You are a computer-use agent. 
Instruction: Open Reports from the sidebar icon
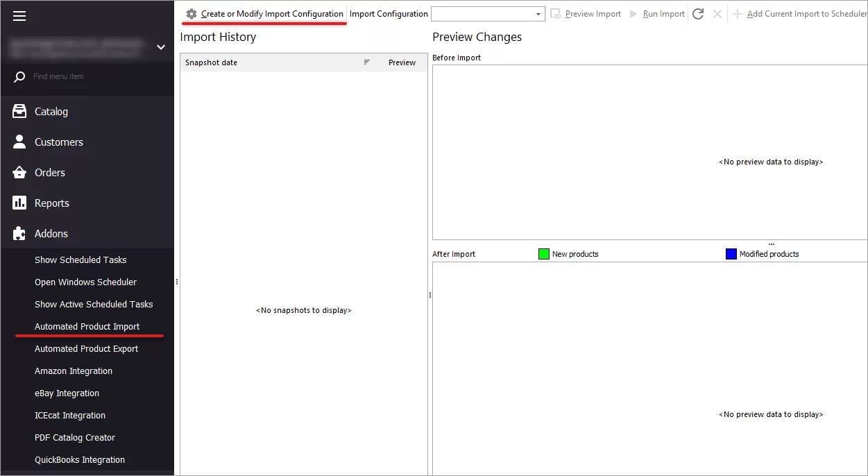pyautogui.click(x=18, y=203)
